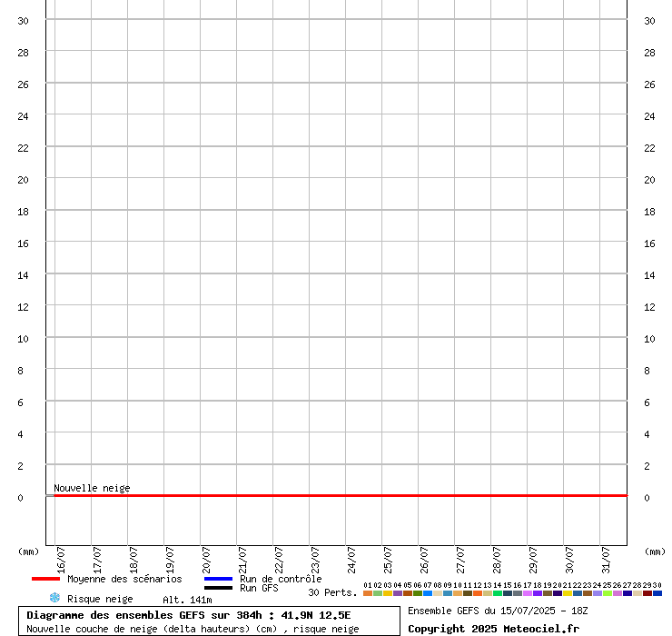The height and width of the screenshot is (636, 672).
Task: Click the 25/07 date label
Action: pos(388,560)
